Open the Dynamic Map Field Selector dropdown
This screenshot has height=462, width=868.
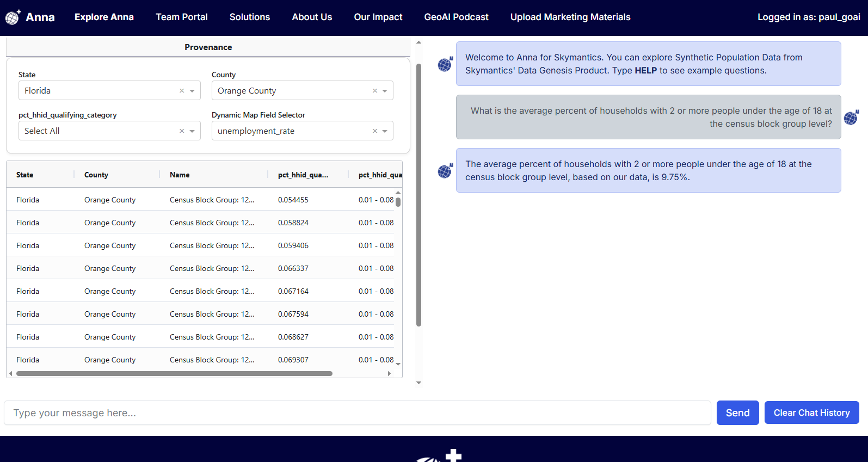(x=385, y=131)
